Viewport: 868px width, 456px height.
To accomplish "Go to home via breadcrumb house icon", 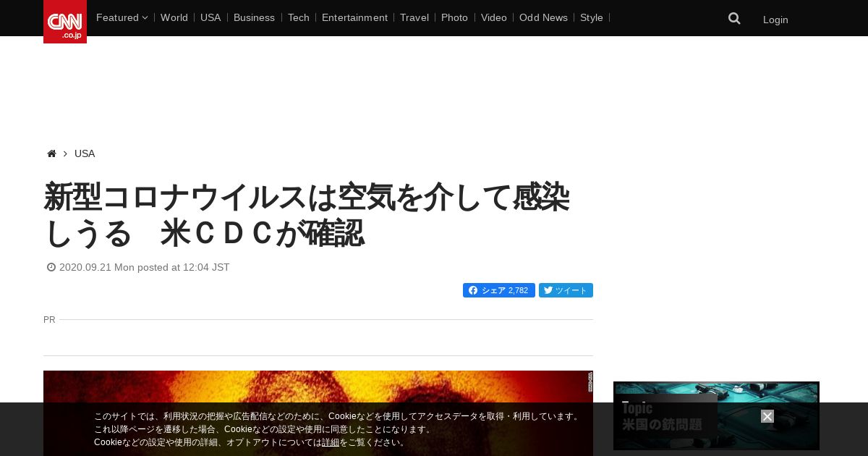I will coord(51,153).
